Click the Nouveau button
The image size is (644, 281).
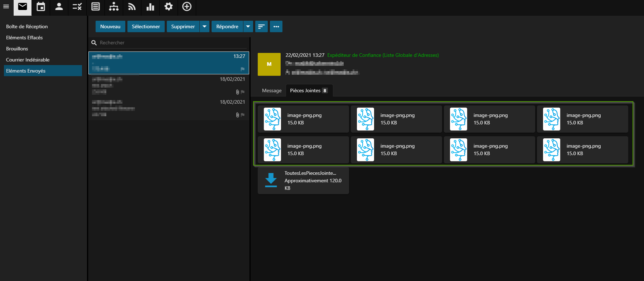(110, 26)
